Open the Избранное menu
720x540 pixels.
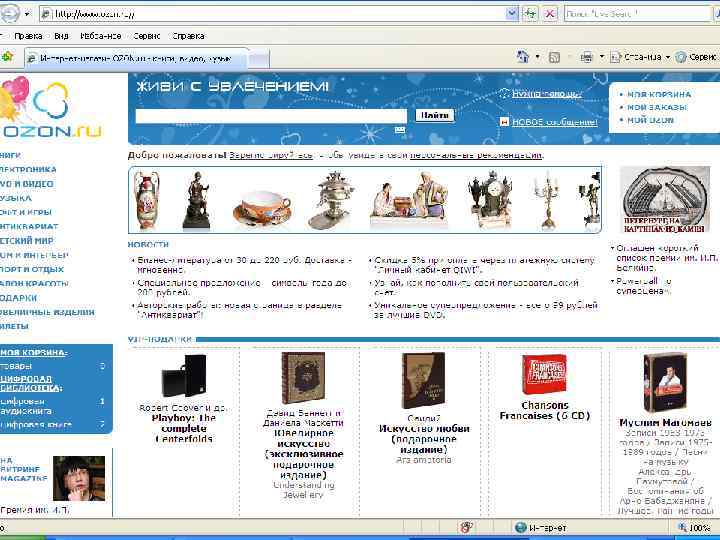[101, 36]
